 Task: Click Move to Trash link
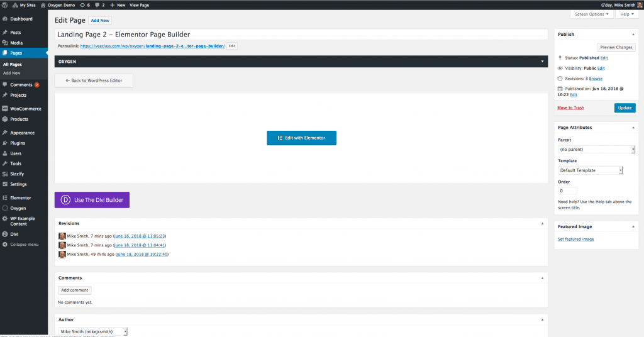point(570,108)
